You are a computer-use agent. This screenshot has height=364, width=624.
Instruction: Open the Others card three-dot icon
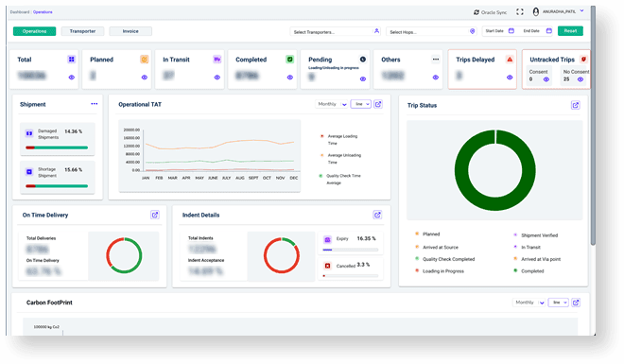click(436, 60)
